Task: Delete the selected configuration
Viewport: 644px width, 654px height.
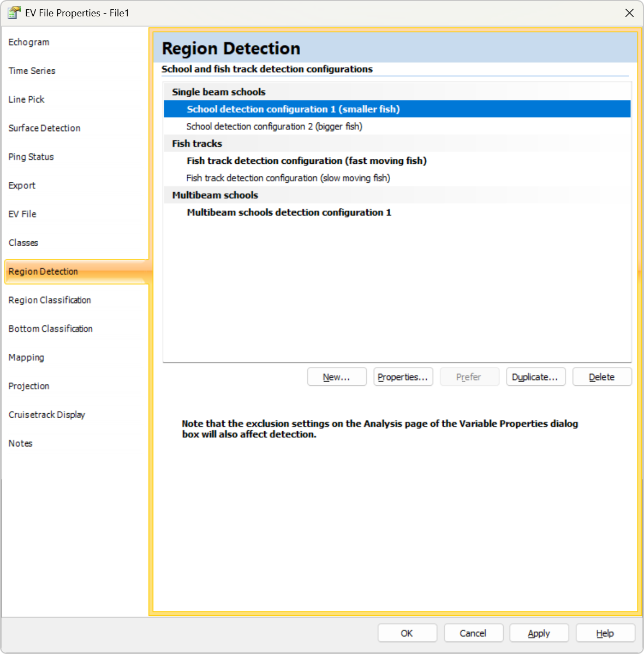Action: 603,377
